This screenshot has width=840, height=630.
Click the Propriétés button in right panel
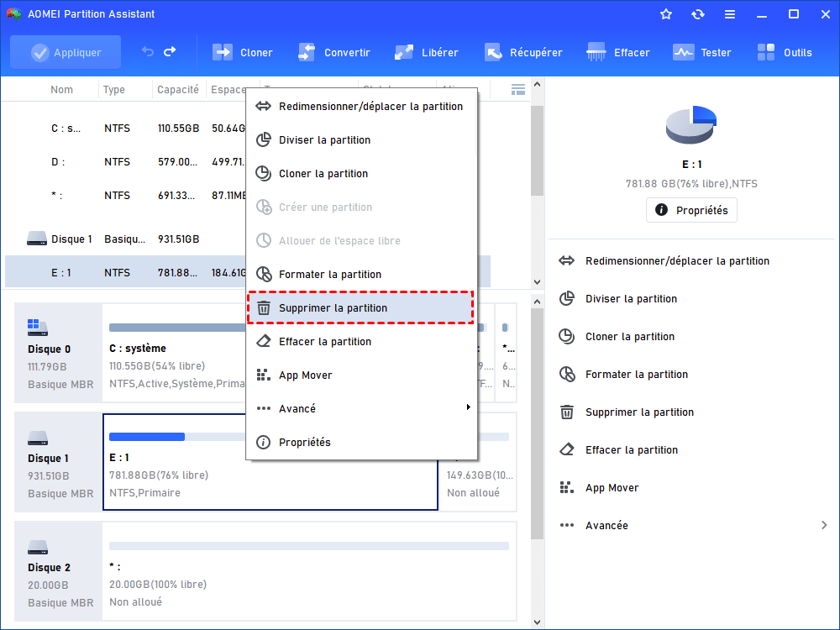point(691,210)
